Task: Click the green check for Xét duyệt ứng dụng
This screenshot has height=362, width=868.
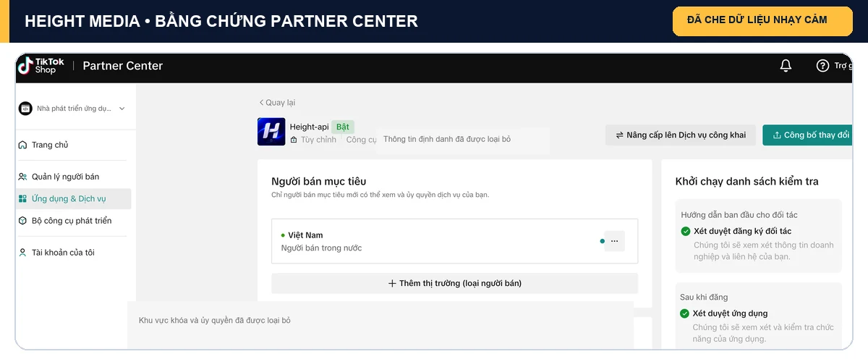Action: click(685, 313)
